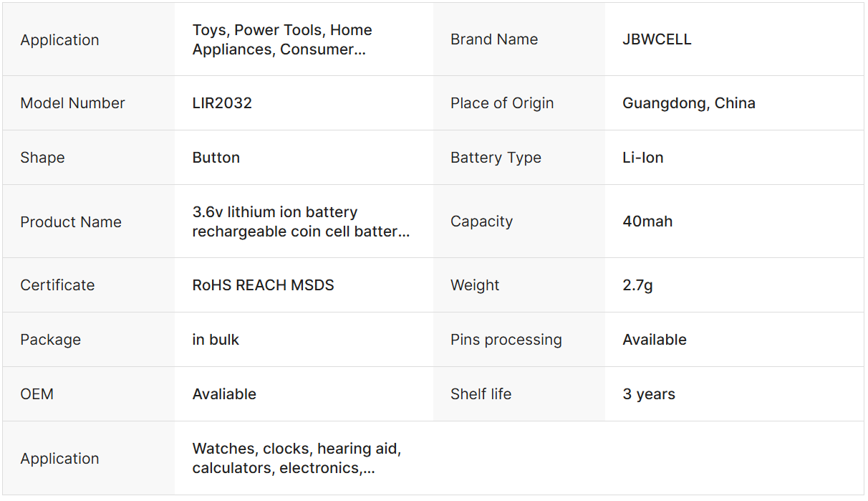
Task: Select the "Guangdong, China" origin value
Action: [688, 103]
